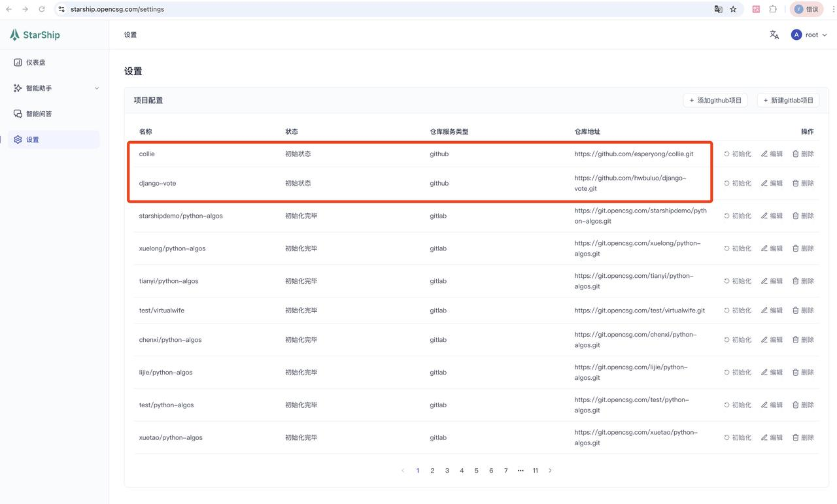The width and height of the screenshot is (837, 504).
Task: Collapse the 智能助手 sidebar chevron
Action: pyautogui.click(x=97, y=88)
